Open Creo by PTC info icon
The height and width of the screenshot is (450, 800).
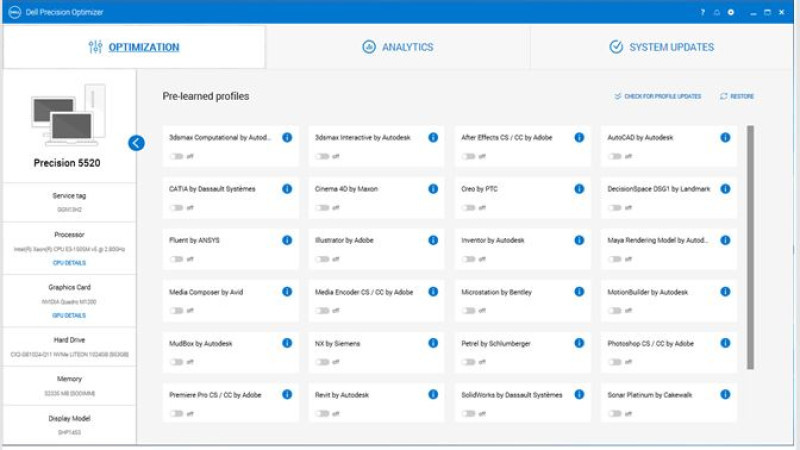click(x=579, y=189)
